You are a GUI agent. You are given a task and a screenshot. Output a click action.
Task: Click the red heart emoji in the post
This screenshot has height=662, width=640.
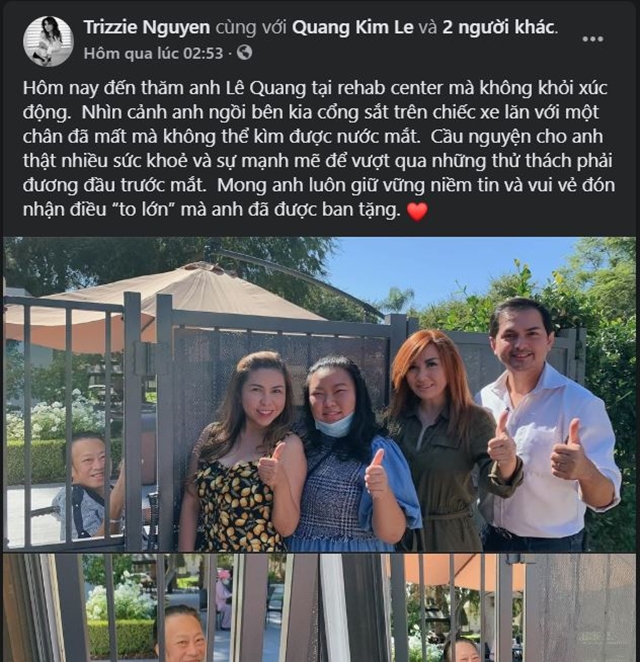coord(417,211)
